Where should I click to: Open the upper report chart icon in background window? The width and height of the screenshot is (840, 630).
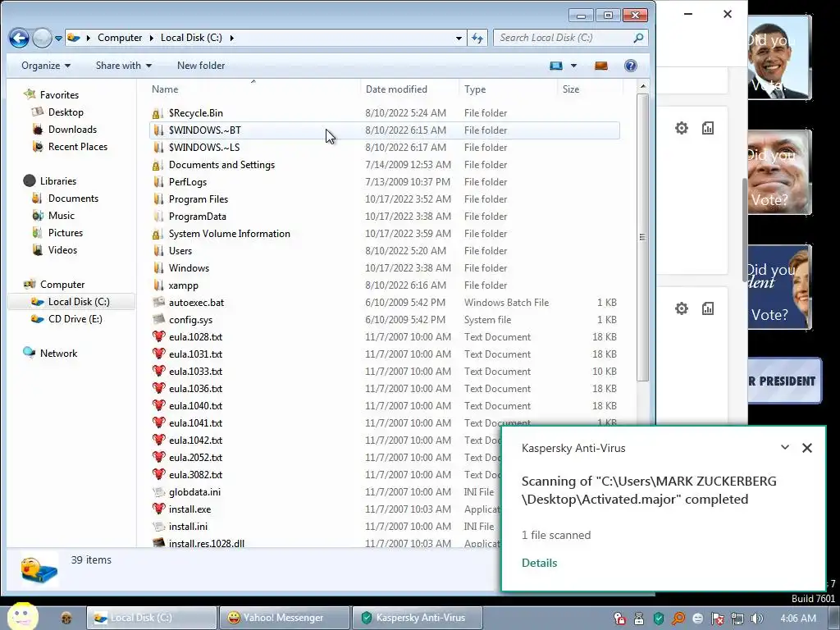(708, 128)
